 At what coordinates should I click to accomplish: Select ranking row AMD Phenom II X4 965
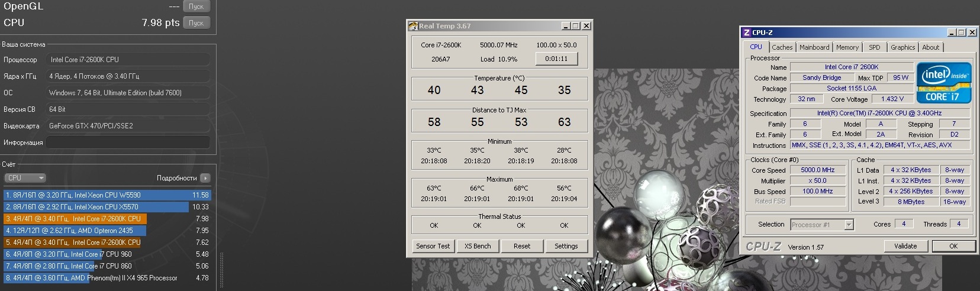point(107,278)
